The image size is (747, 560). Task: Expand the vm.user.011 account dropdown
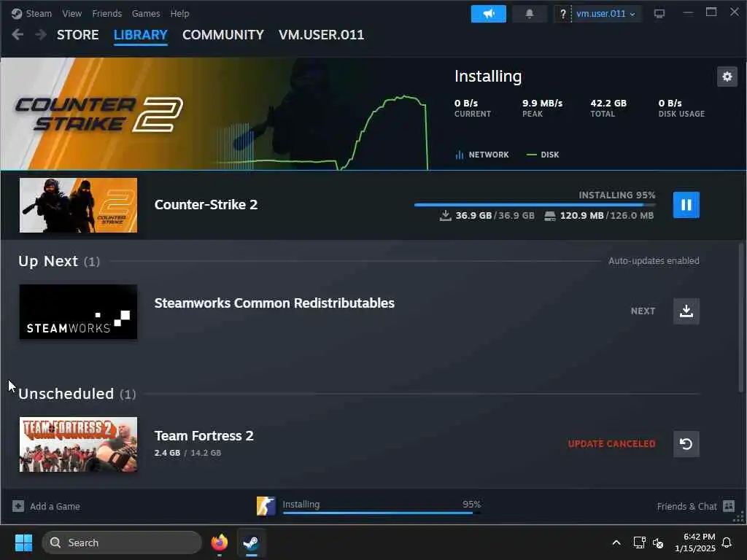605,14
